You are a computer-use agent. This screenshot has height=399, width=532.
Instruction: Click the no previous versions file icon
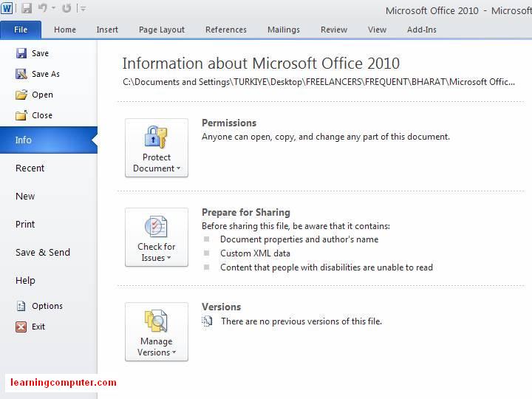click(x=207, y=321)
